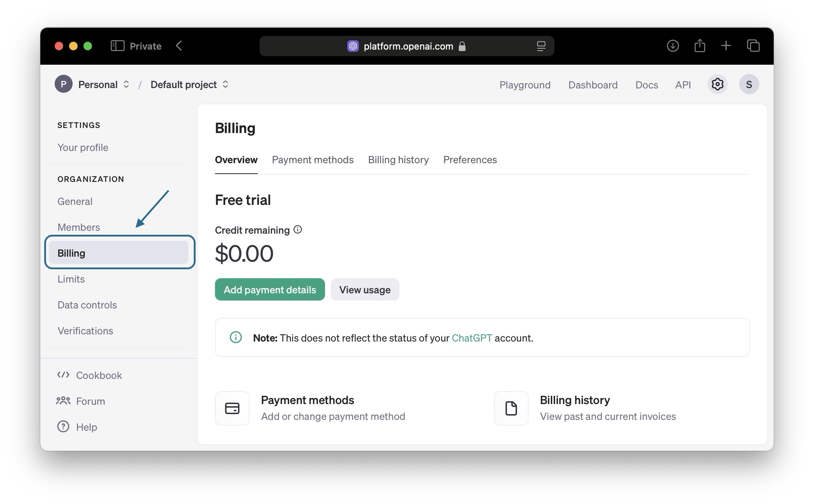This screenshot has width=814, height=504.
Task: Click the lock icon beside the URL
Action: [x=462, y=46]
